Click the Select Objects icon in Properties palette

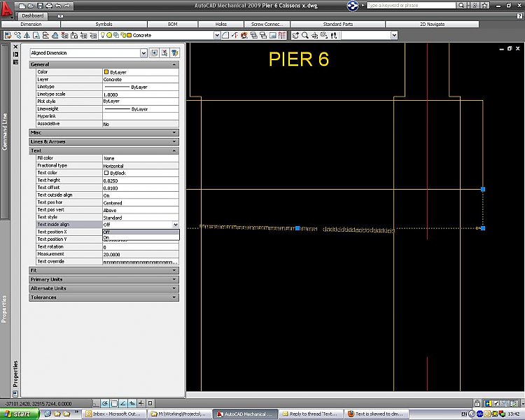(x=164, y=52)
